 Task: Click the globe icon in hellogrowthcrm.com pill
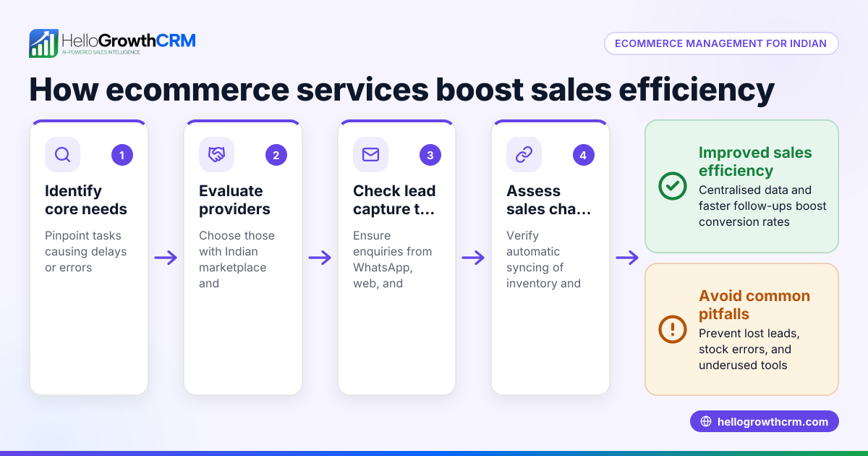click(x=706, y=422)
